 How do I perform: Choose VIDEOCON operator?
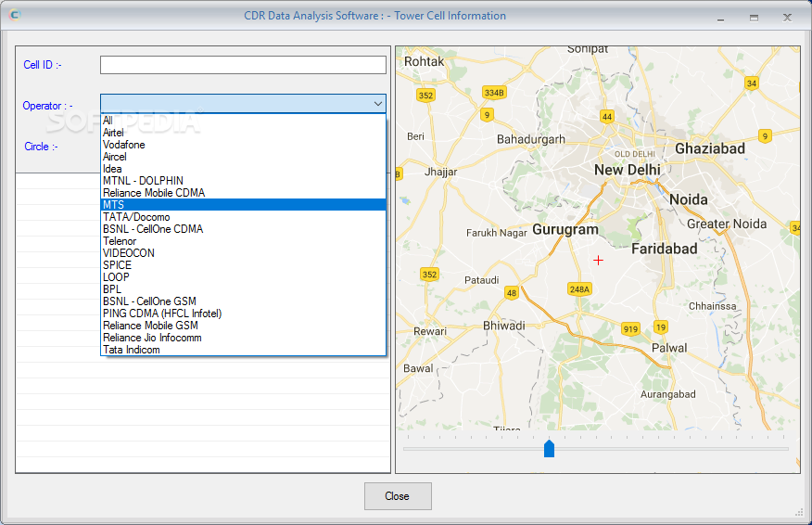pos(243,253)
